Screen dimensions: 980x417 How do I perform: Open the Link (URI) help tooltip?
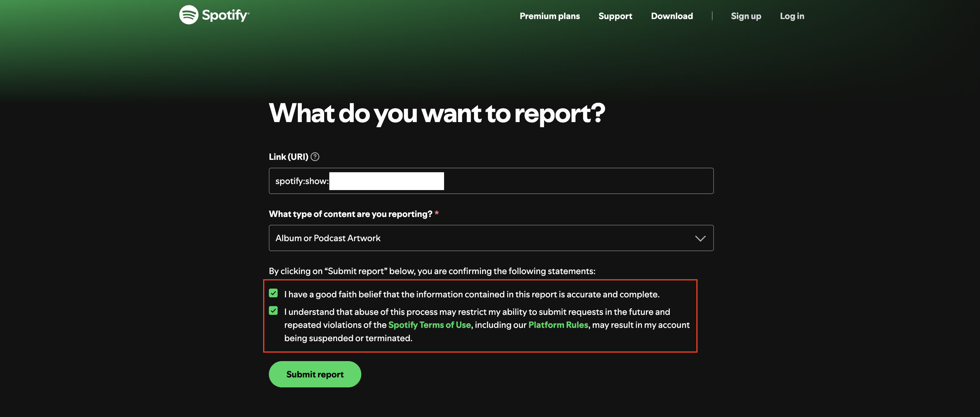coord(315,156)
